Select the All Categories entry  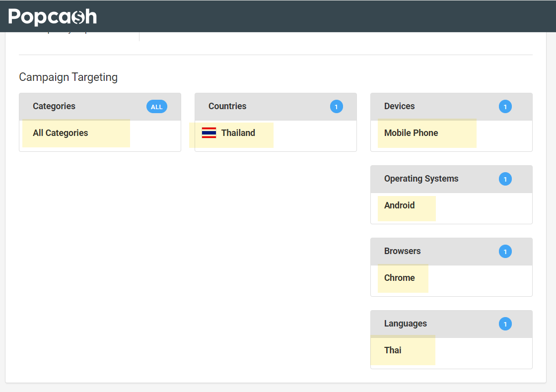click(x=60, y=133)
